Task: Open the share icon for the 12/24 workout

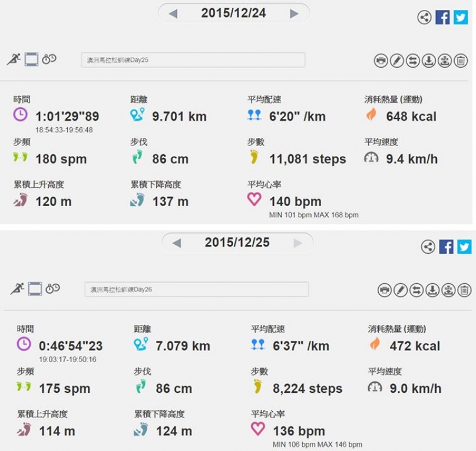Action: (424, 17)
